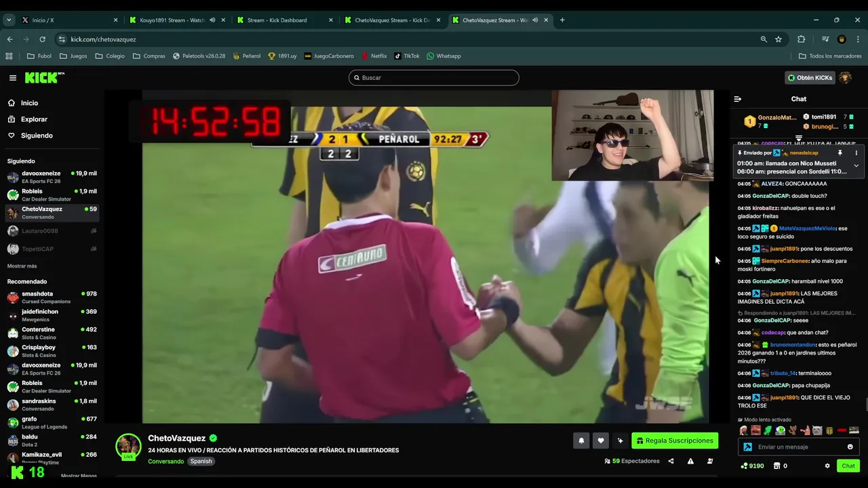This screenshot has width=868, height=488.
Task: Go to the Kick logo home
Action: [x=44, y=78]
